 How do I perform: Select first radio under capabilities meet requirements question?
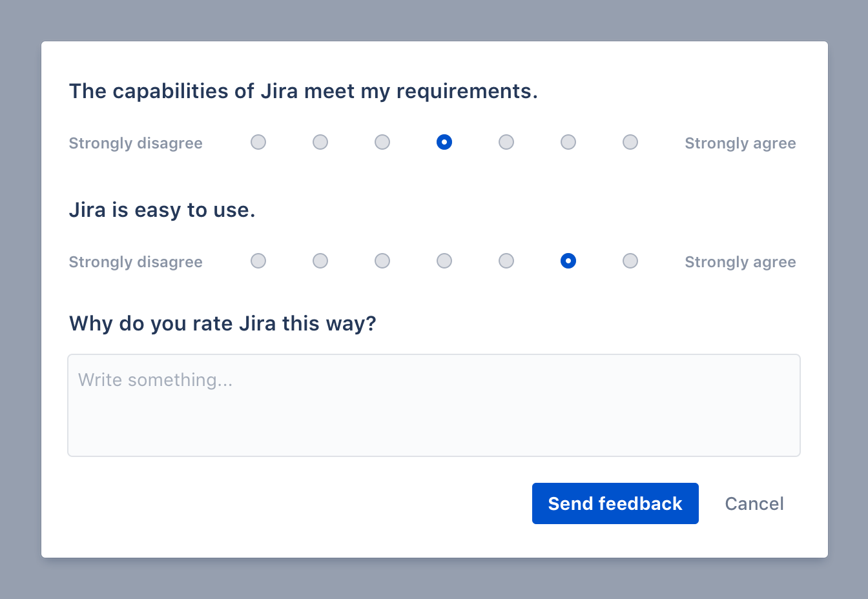(x=258, y=142)
